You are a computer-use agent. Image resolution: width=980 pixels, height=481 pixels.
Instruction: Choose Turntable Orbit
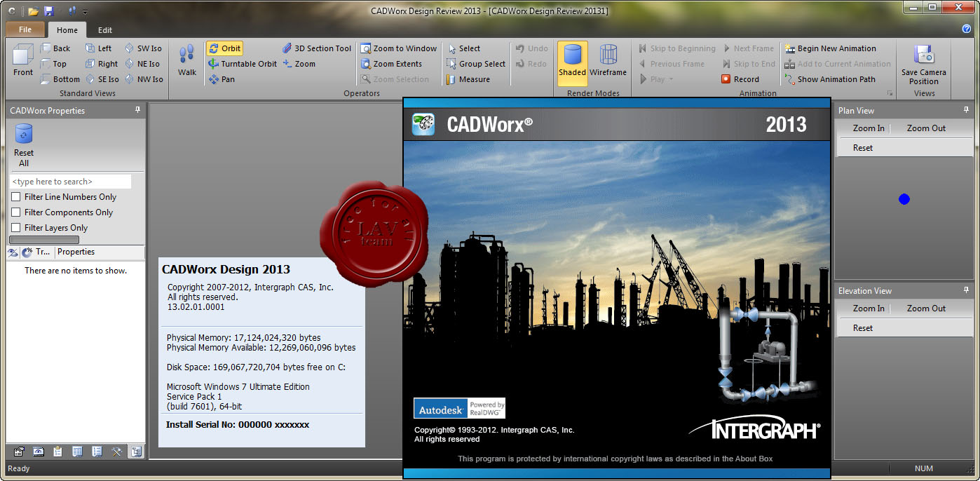243,64
